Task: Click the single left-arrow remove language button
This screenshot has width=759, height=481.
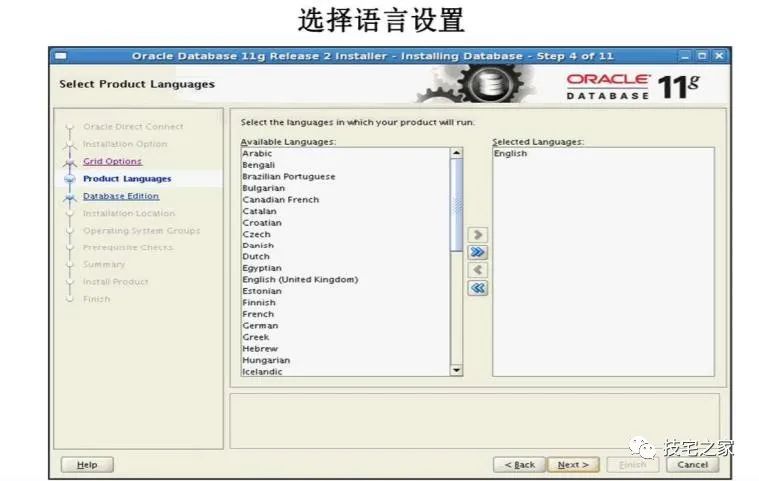Action: [x=477, y=270]
